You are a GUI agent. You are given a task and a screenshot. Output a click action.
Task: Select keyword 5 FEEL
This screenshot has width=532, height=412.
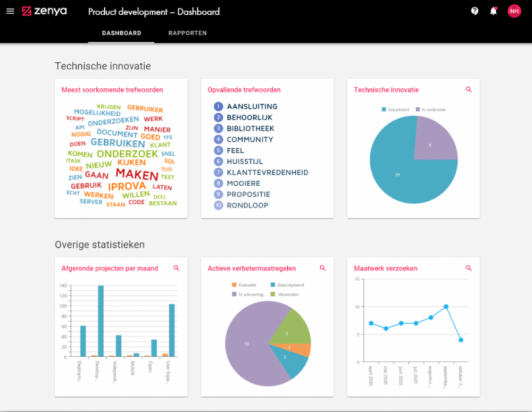[x=229, y=150]
